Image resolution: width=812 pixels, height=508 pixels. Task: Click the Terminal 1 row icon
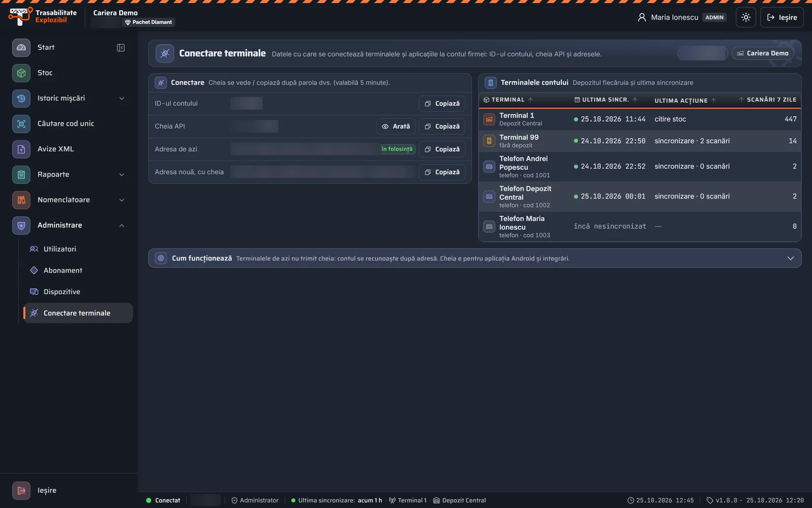coord(489,119)
